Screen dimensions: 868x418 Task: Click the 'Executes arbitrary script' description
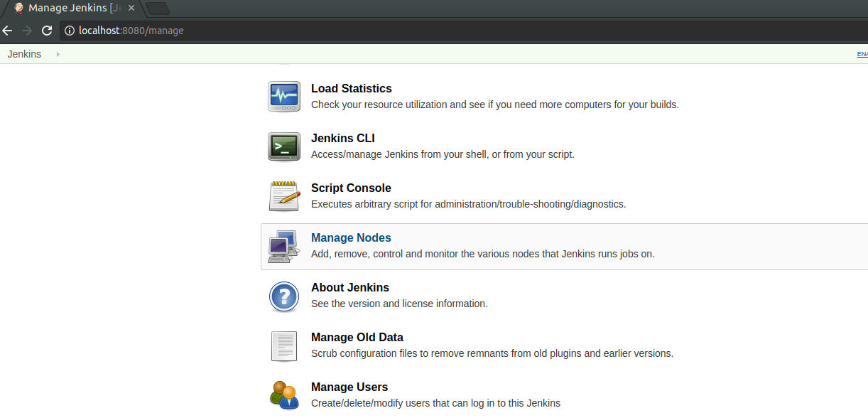coord(469,204)
